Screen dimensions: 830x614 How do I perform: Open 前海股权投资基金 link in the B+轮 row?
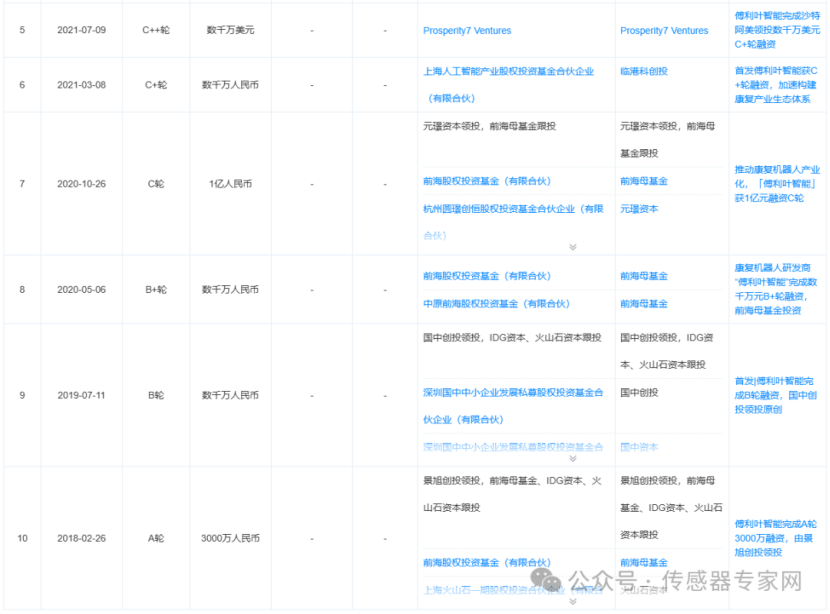point(487,276)
